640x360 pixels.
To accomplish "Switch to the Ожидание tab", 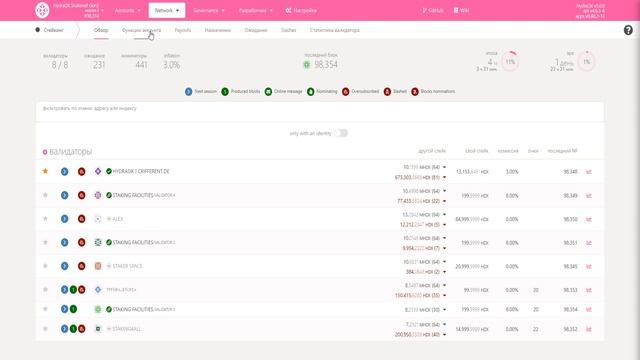I will click(x=256, y=30).
